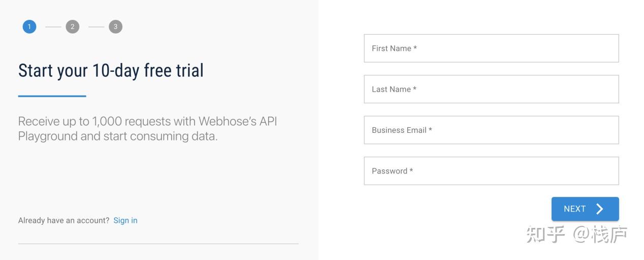
Task: Select the Business Email text box
Action: (491, 130)
